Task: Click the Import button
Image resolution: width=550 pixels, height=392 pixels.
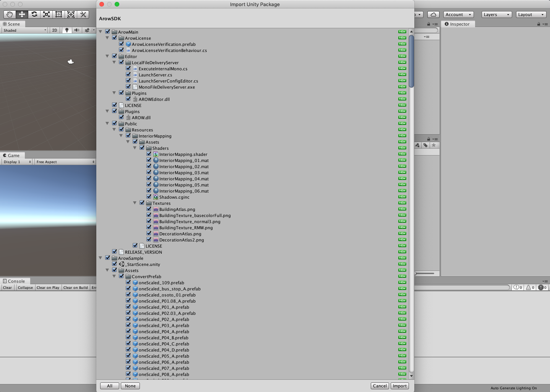Action: pyautogui.click(x=400, y=386)
